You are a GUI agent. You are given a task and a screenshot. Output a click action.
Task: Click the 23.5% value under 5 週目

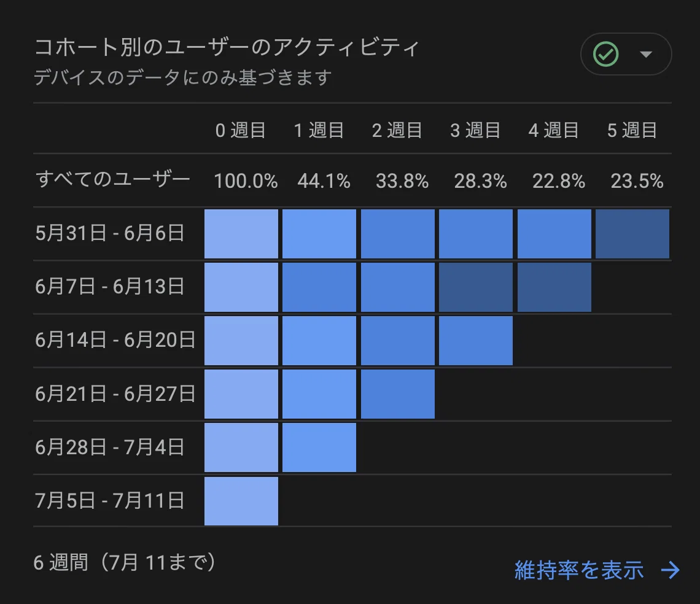coord(637,181)
